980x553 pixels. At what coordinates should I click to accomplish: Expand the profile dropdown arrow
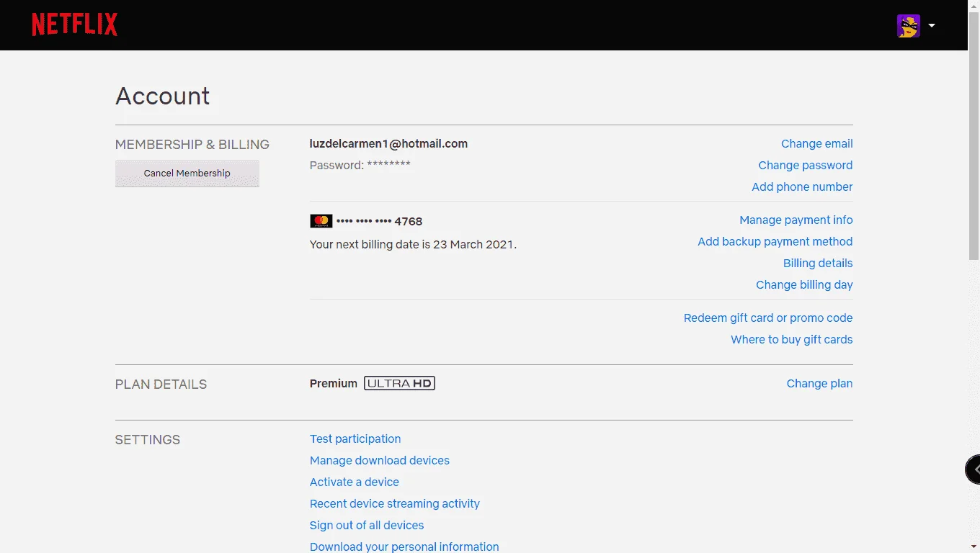(932, 26)
